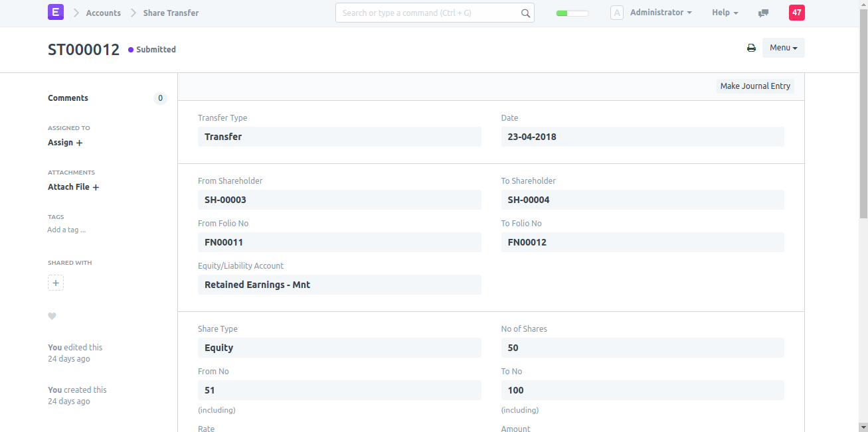
Task: Open Retained Earnings - Mnt account
Action: 339,285
